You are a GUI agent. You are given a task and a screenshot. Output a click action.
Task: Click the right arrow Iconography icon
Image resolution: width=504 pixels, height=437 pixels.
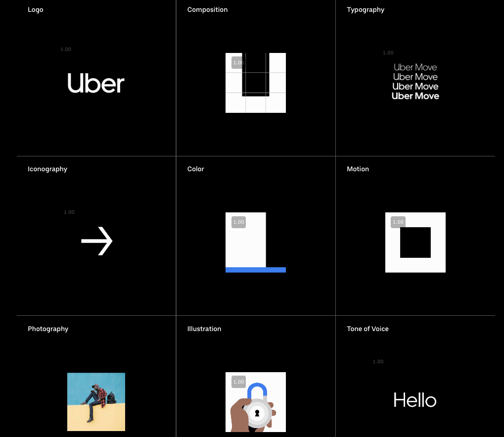point(97,241)
